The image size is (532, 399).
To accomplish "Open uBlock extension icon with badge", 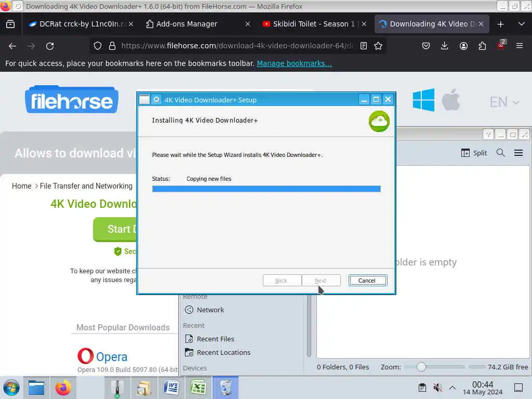I will pos(501,45).
